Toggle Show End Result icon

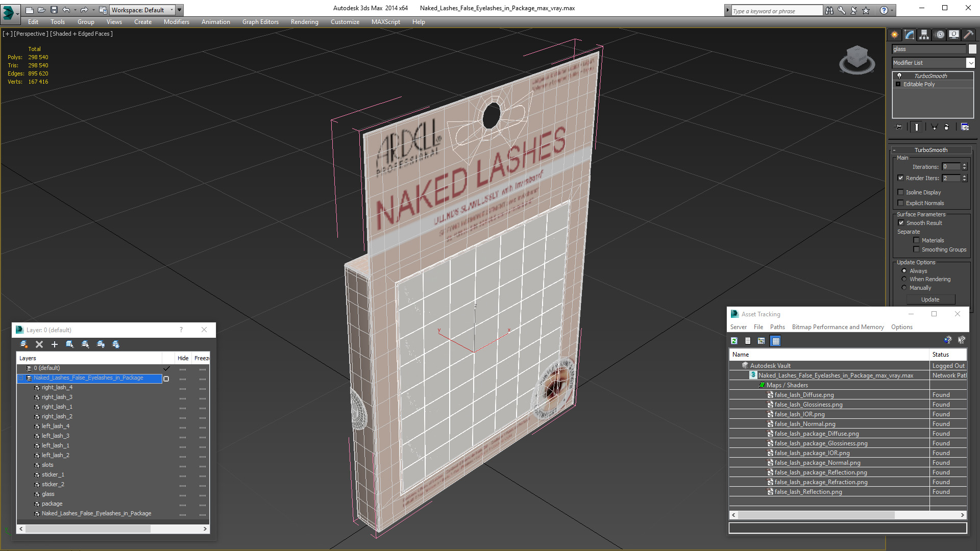point(917,127)
